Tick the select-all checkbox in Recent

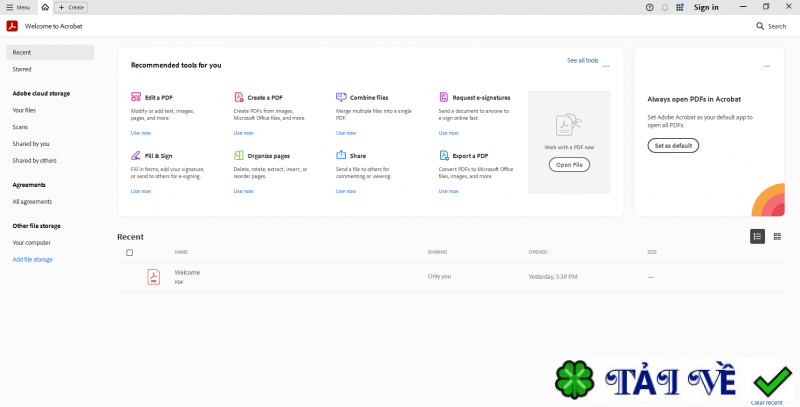click(x=130, y=252)
